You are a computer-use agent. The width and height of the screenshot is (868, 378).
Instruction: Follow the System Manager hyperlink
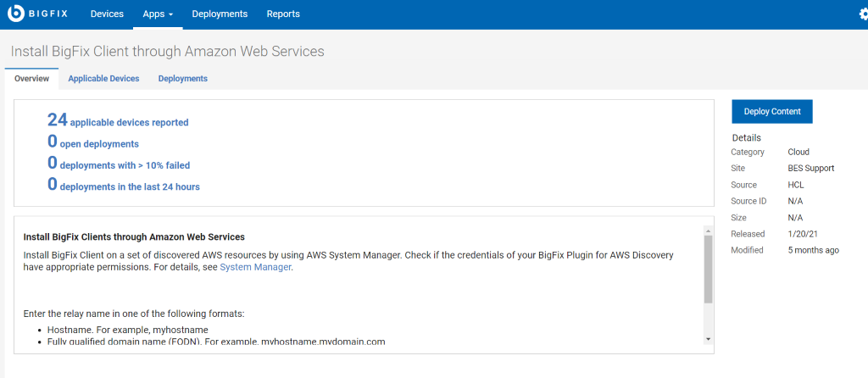coord(255,267)
